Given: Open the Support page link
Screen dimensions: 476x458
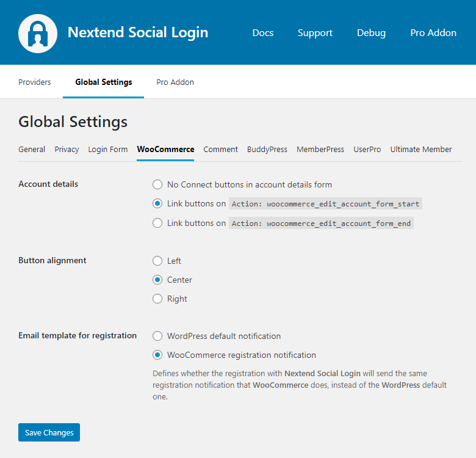Looking at the screenshot, I should [x=315, y=33].
